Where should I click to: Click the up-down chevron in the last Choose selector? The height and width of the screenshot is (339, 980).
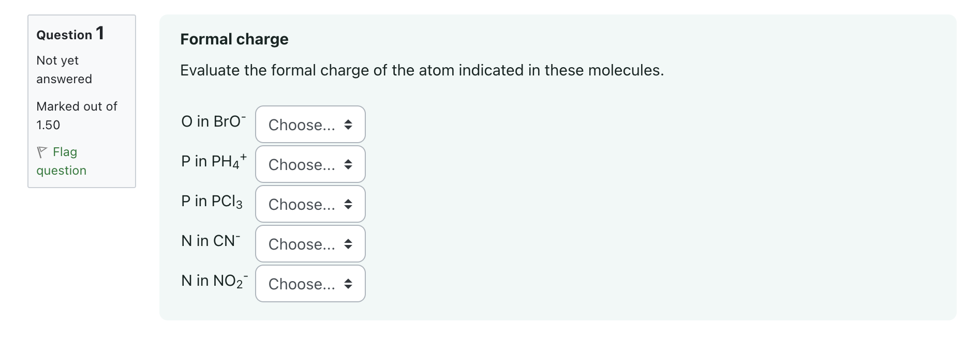coord(349,284)
